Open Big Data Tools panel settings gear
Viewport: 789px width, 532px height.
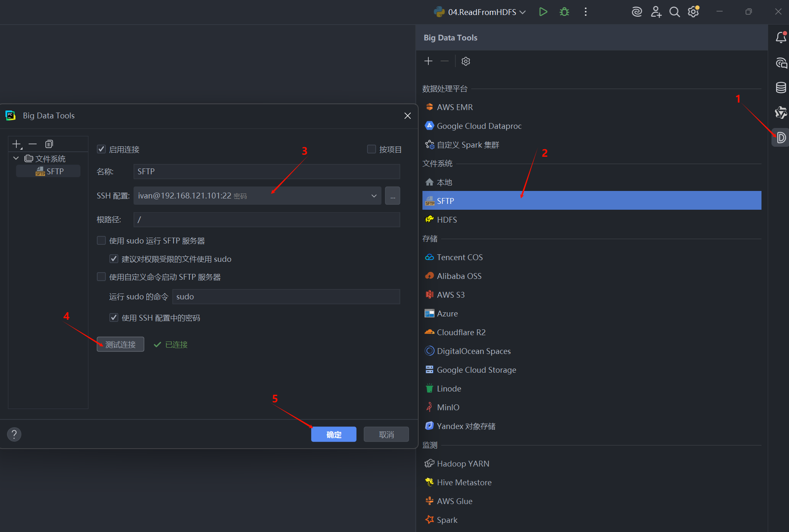pos(466,61)
